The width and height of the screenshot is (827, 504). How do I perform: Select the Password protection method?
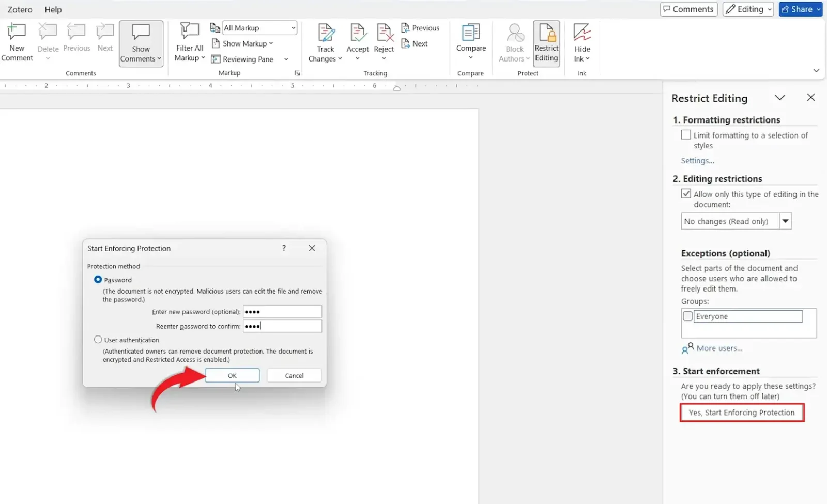point(98,280)
